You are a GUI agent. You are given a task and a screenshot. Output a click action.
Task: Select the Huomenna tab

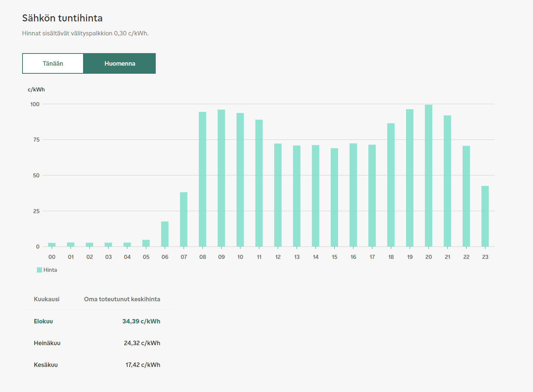point(120,63)
